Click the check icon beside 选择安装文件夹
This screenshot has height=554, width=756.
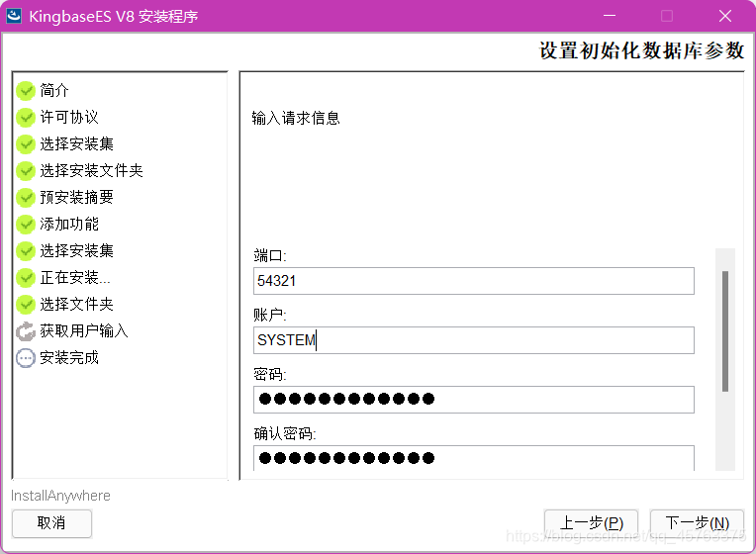(x=26, y=171)
